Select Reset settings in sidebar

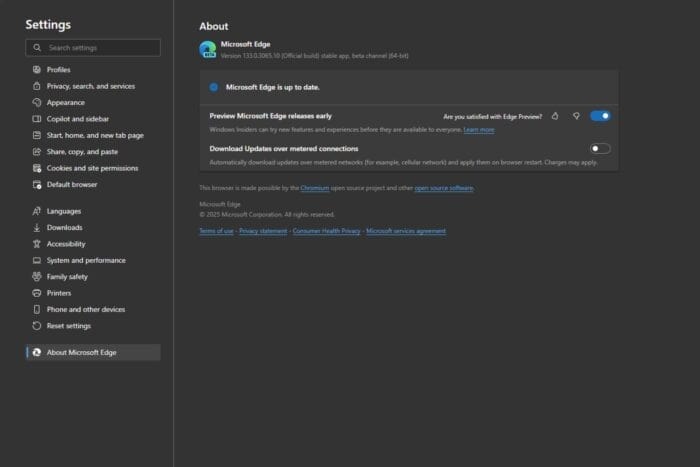coord(69,326)
